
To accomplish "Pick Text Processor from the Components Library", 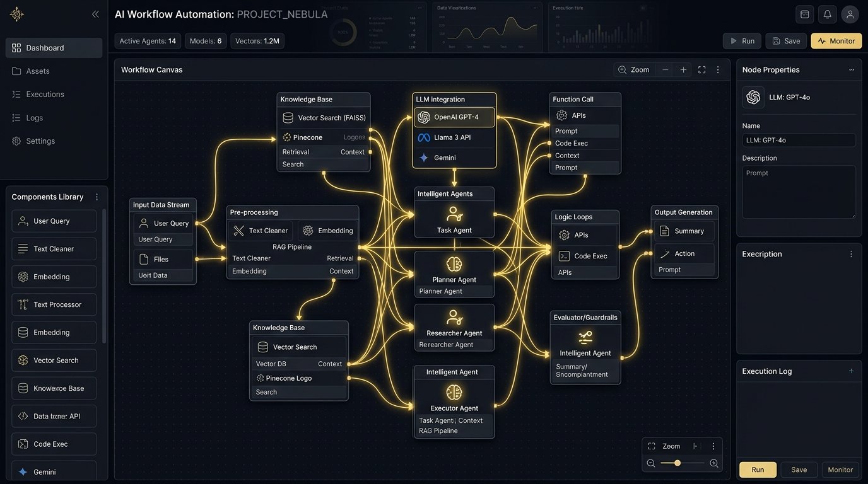I will coord(54,304).
